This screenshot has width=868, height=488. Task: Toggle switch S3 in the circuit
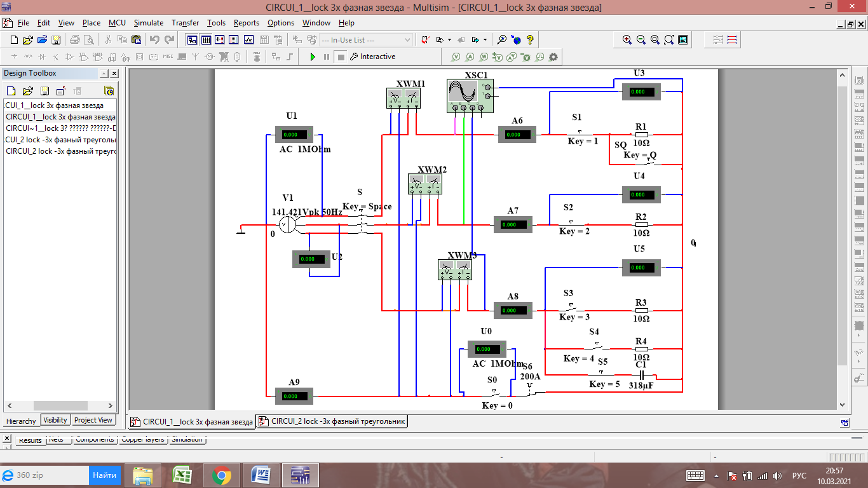[x=569, y=309]
